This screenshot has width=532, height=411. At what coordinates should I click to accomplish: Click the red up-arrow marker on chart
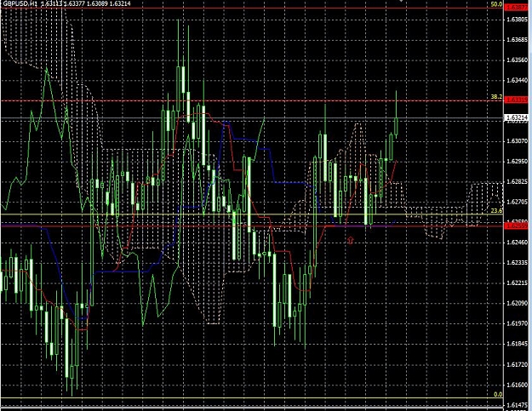351,240
